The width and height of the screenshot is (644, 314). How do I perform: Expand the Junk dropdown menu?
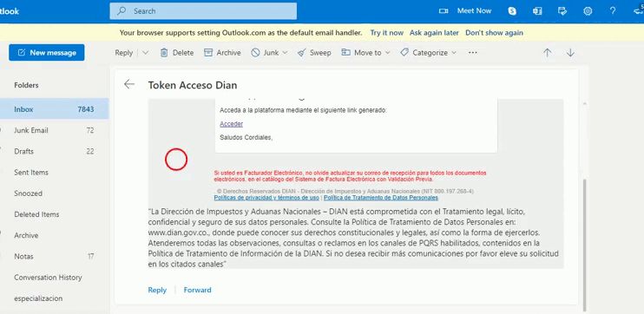click(285, 53)
